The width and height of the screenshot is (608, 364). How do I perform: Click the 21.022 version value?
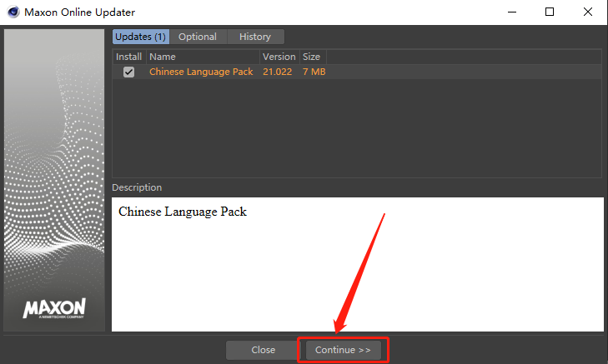coord(277,72)
